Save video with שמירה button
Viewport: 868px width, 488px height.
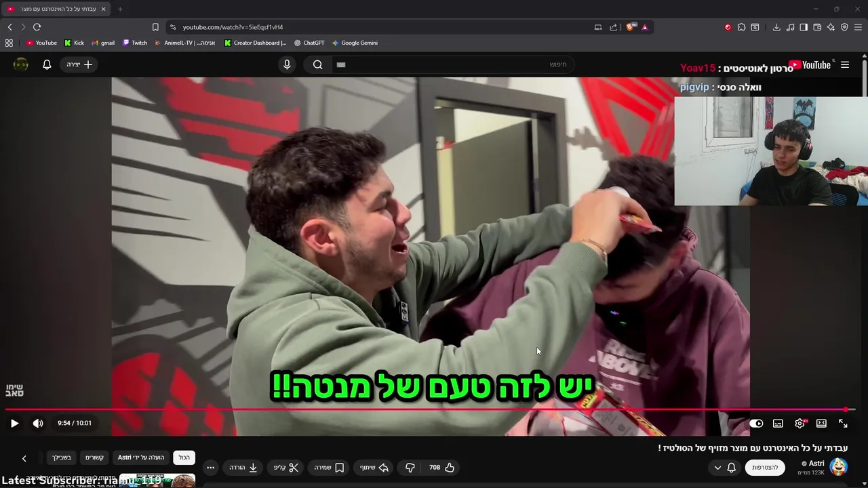click(329, 467)
